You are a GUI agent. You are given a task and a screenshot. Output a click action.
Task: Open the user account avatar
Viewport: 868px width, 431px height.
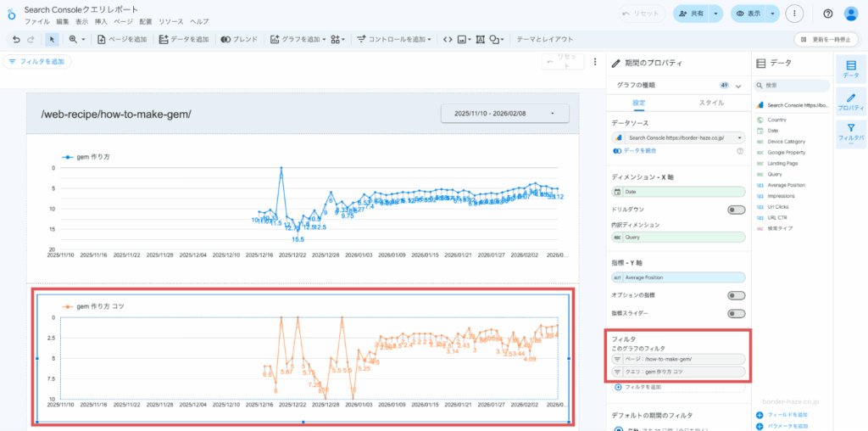click(x=851, y=14)
